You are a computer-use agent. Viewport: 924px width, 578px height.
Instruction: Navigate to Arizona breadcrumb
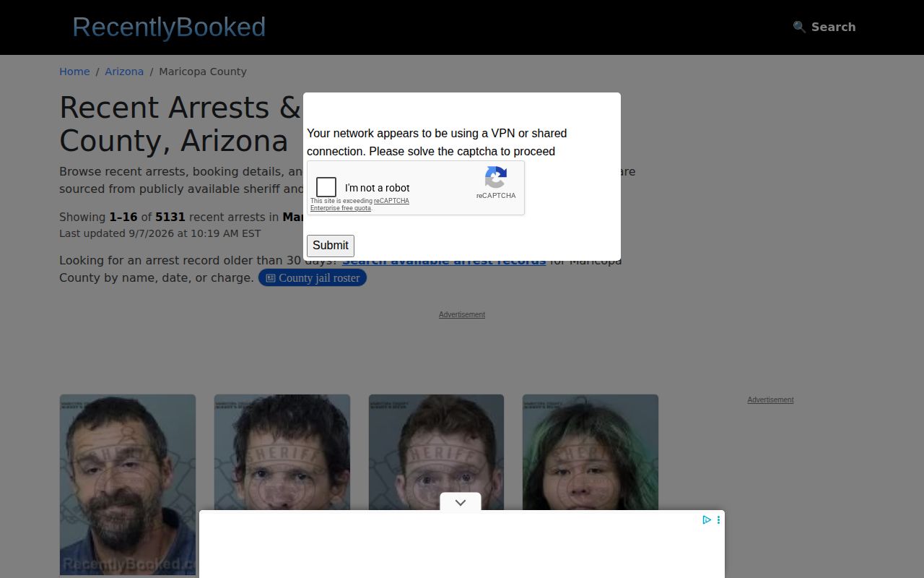(124, 72)
